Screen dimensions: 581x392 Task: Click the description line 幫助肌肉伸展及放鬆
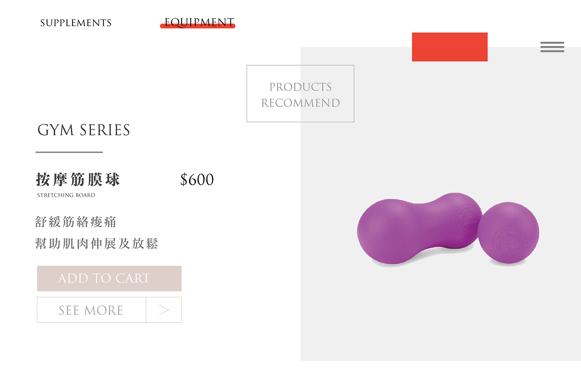point(97,243)
